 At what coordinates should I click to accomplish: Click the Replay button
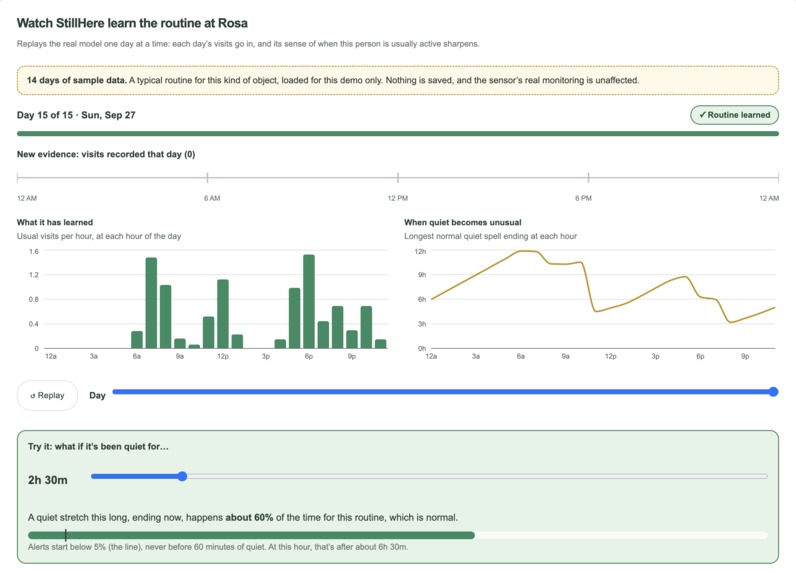click(47, 395)
